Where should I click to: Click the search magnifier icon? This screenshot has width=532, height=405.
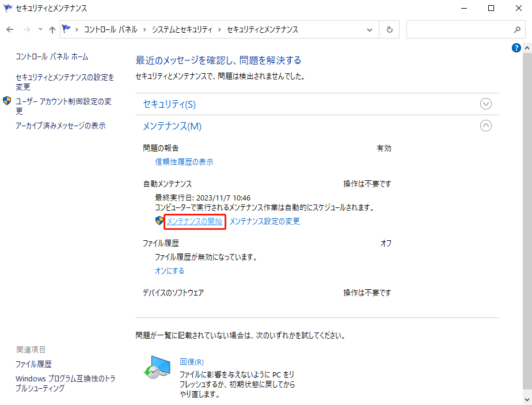pos(517,30)
